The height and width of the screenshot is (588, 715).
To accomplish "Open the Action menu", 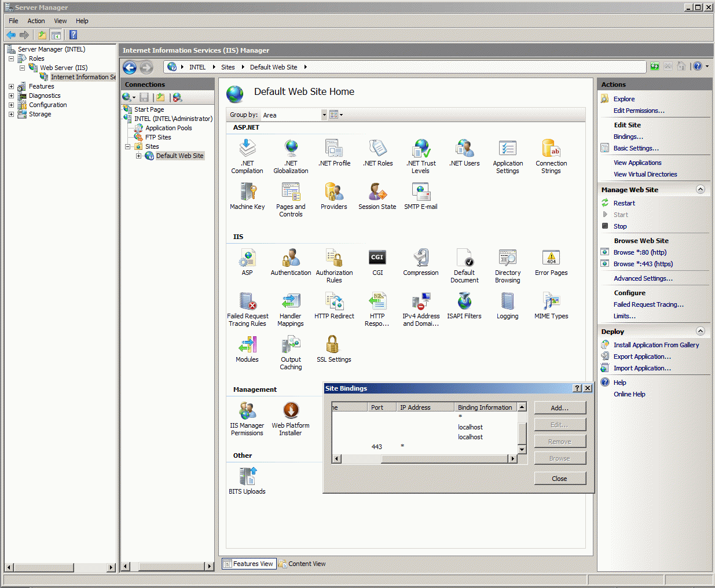I will coord(36,21).
